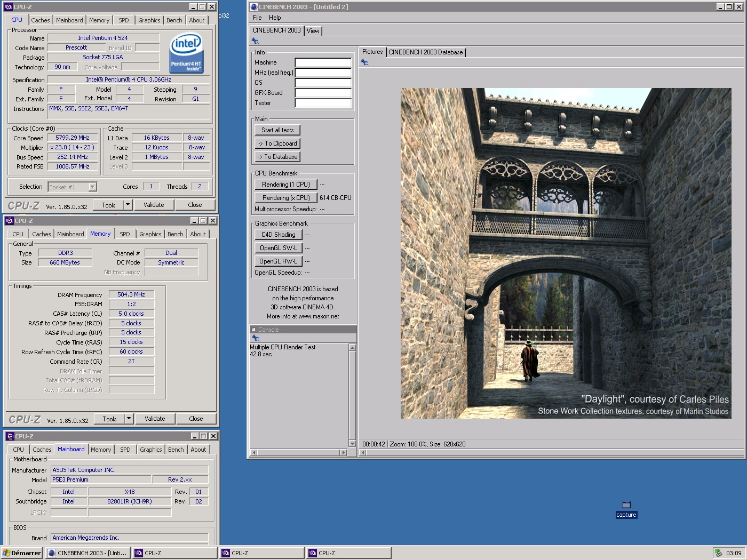Click the Core Speed value 5799.29 MHz
747x560 pixels.
pos(73,138)
